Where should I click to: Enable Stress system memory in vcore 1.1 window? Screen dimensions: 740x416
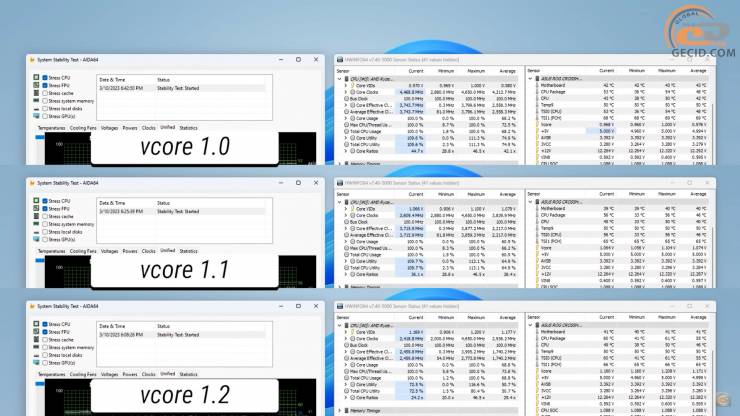45,224
